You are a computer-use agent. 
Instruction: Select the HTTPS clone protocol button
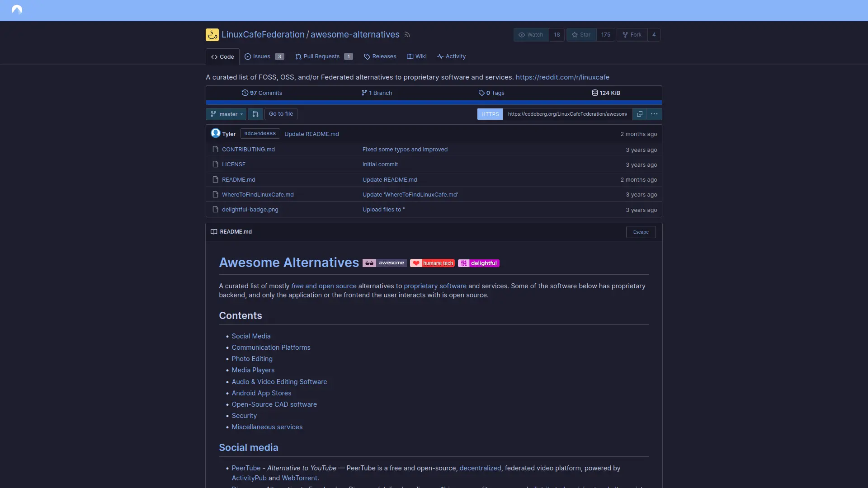pyautogui.click(x=490, y=114)
